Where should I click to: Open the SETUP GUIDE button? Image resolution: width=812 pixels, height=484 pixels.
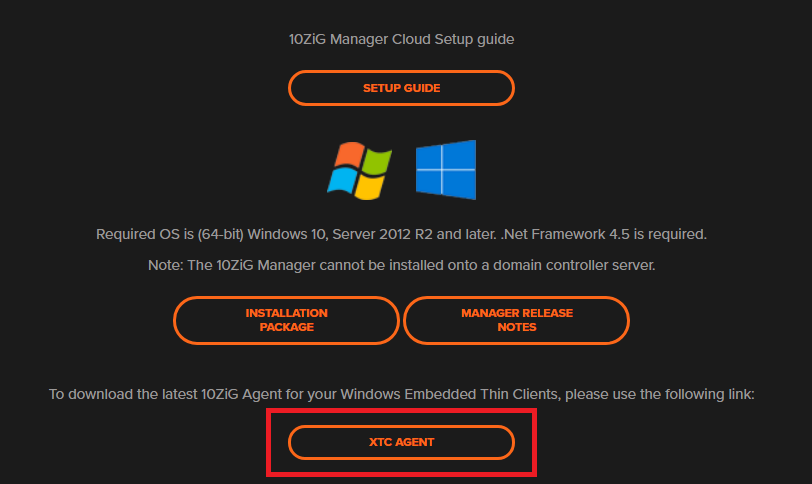point(401,88)
